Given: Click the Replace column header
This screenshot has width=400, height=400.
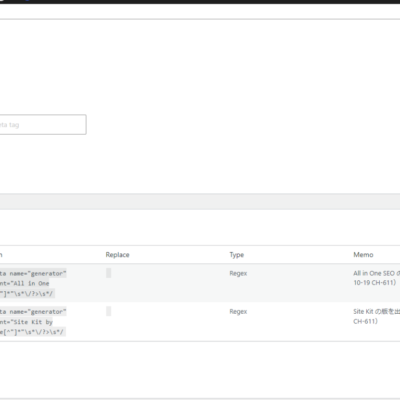Looking at the screenshot, I should 117,255.
